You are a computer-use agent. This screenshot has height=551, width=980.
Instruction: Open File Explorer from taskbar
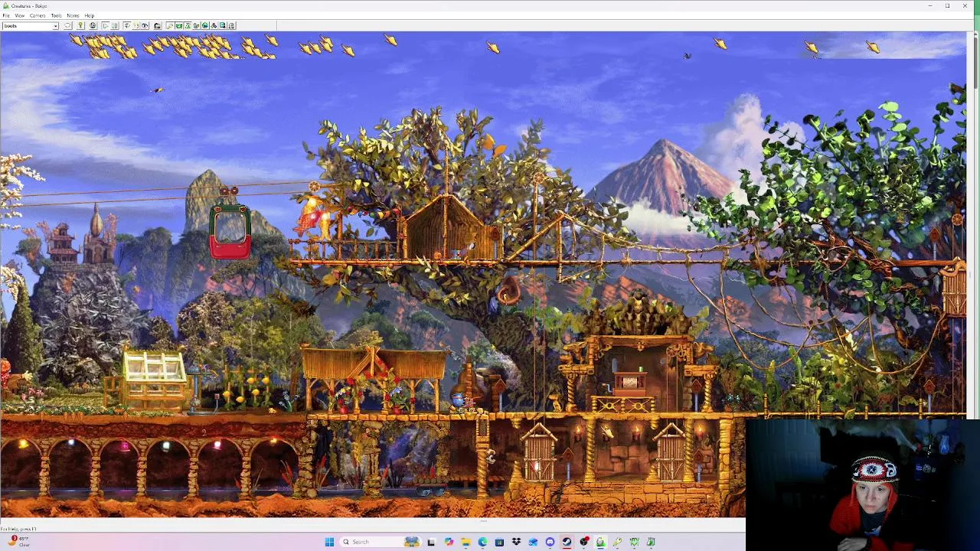465,542
